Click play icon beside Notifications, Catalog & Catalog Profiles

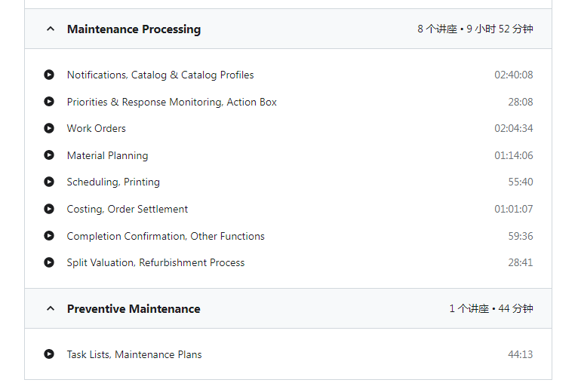click(x=49, y=75)
